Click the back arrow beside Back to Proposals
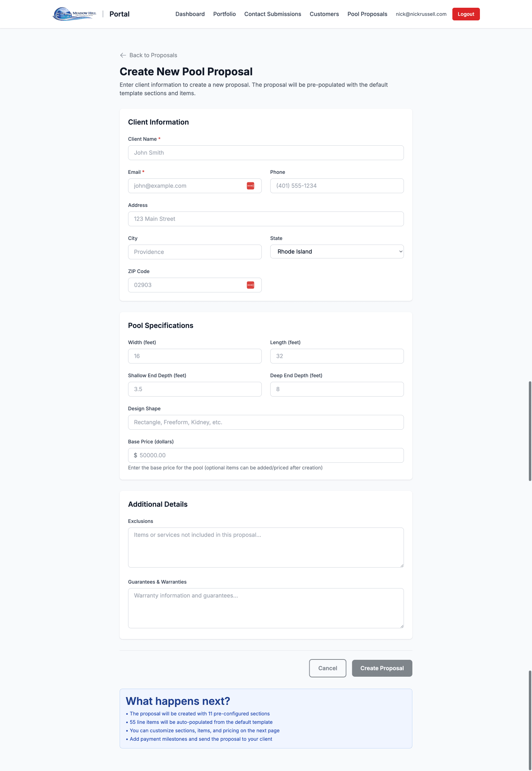This screenshot has height=771, width=532. (x=122, y=55)
